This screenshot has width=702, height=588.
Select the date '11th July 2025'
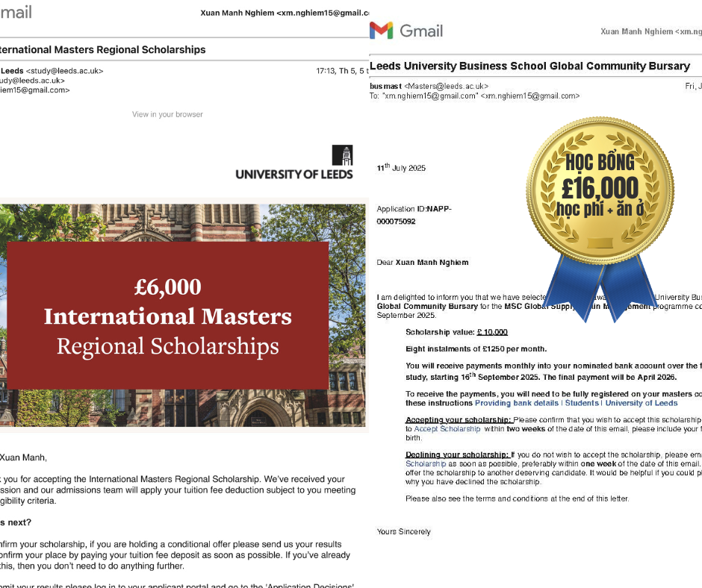pyautogui.click(x=401, y=167)
